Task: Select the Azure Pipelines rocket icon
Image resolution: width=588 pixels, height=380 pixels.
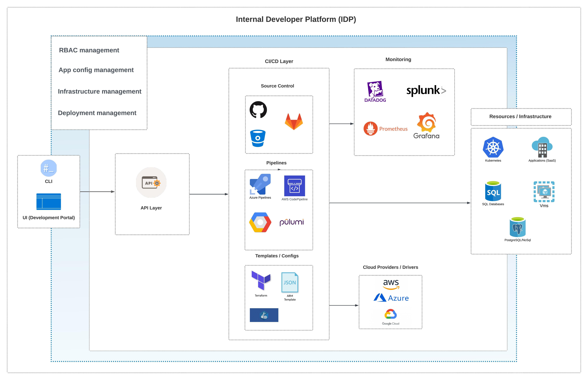Action: coord(260,184)
